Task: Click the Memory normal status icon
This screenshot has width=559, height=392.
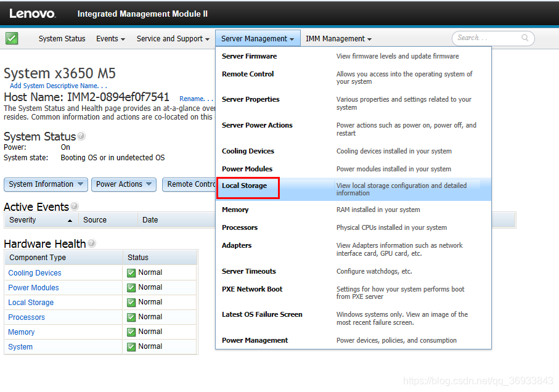Action: (x=131, y=332)
